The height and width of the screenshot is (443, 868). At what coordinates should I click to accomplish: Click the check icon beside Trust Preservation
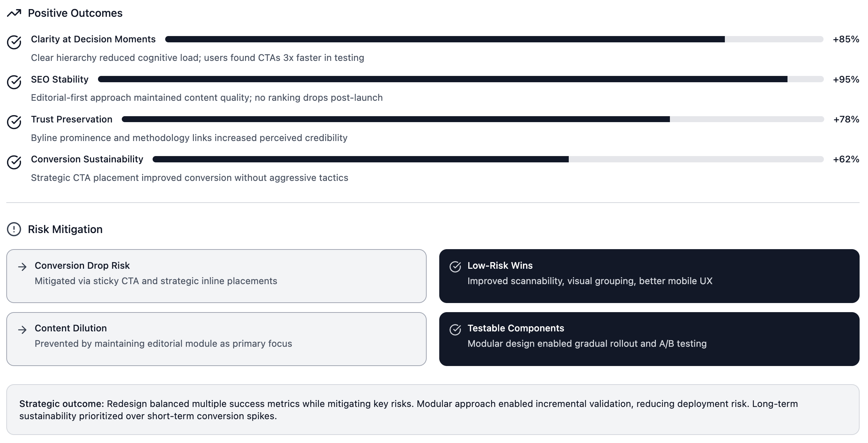point(14,122)
